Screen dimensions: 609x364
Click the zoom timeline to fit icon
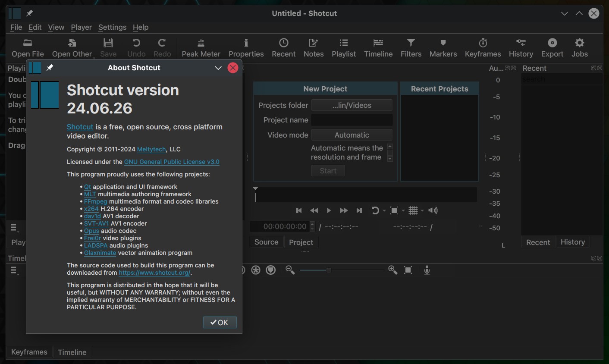(x=408, y=270)
